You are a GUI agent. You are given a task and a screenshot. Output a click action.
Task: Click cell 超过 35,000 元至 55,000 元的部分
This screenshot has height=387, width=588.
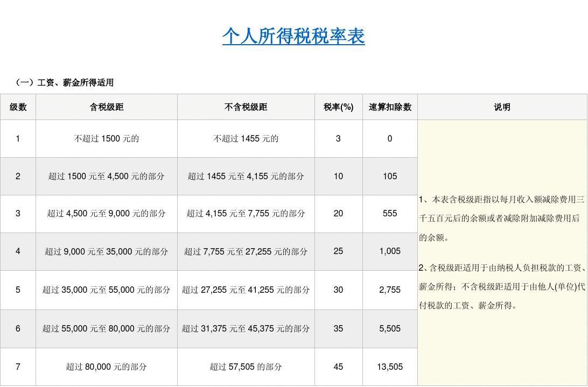pyautogui.click(x=107, y=290)
